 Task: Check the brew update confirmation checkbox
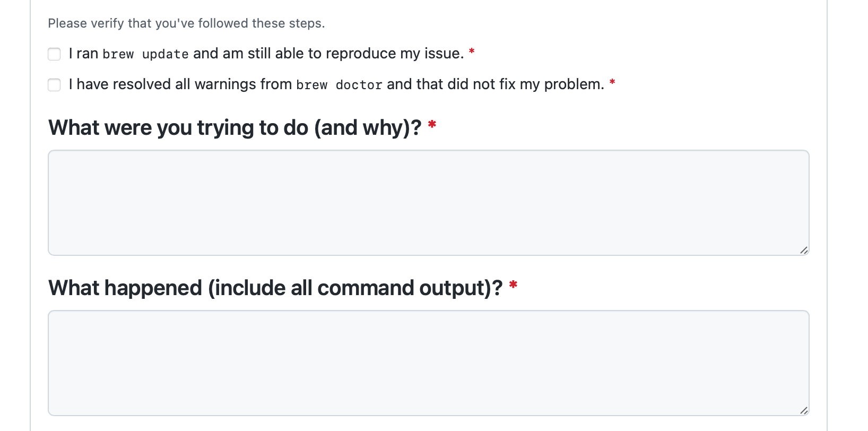pyautogui.click(x=54, y=54)
